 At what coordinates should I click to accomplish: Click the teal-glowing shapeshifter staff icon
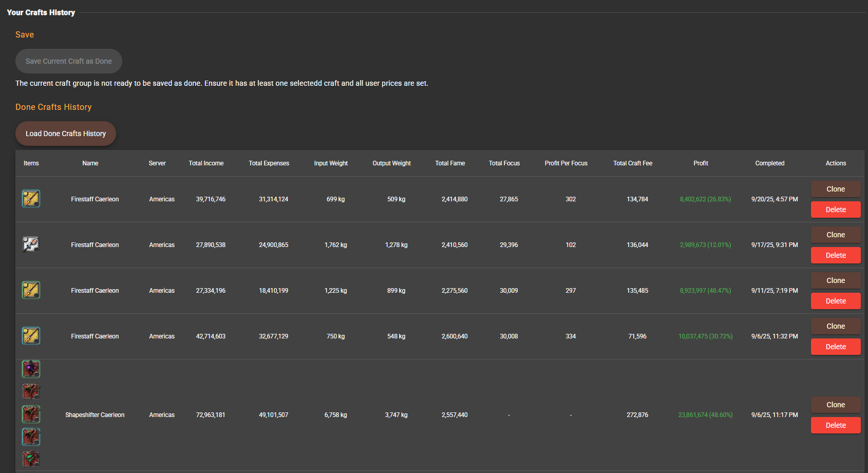coord(31,459)
